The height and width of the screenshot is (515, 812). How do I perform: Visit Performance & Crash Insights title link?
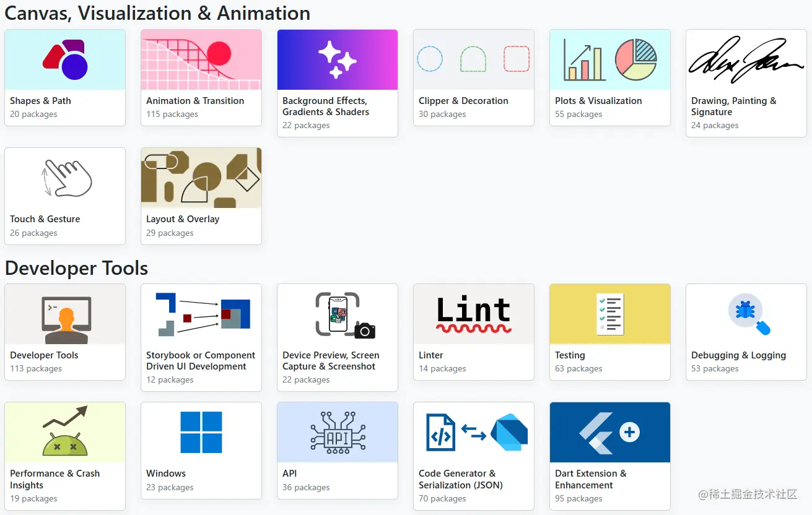[x=55, y=479]
